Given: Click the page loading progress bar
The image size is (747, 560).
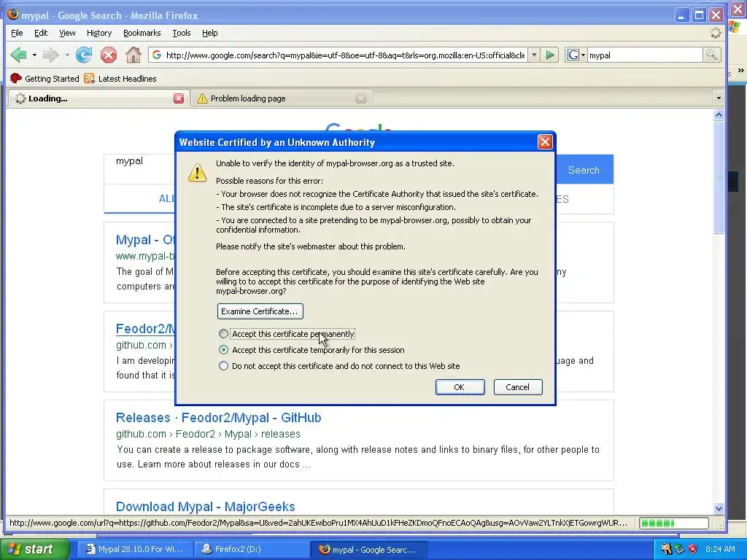Looking at the screenshot, I should click(673, 524).
